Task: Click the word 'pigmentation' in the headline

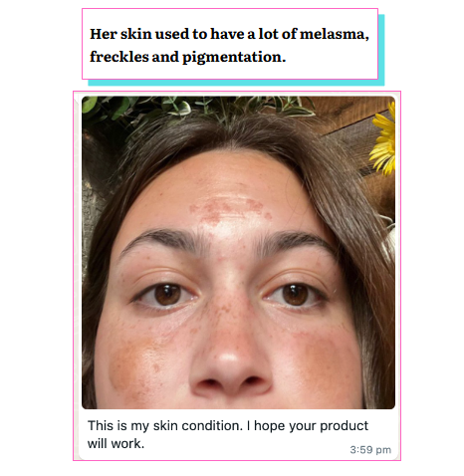Action: click(234, 58)
